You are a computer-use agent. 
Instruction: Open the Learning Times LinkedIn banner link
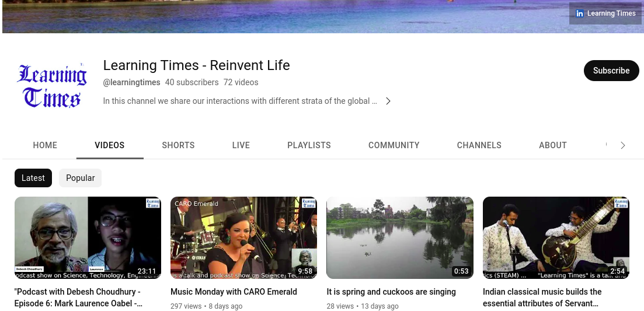pos(605,13)
